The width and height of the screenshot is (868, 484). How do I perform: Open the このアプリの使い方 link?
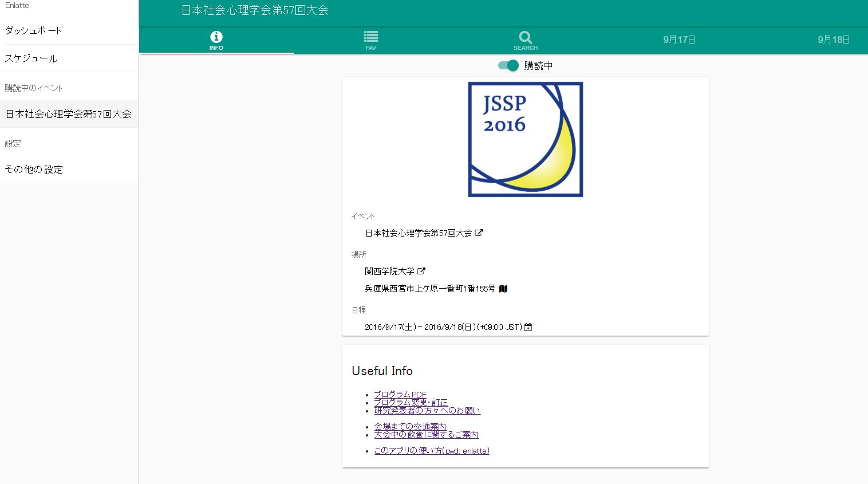click(x=432, y=451)
